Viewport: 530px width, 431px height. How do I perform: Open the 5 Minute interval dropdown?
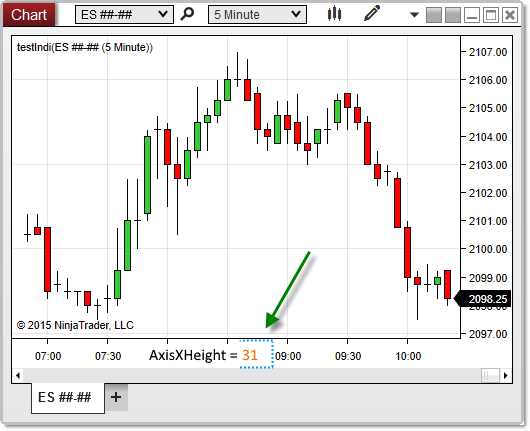click(257, 15)
